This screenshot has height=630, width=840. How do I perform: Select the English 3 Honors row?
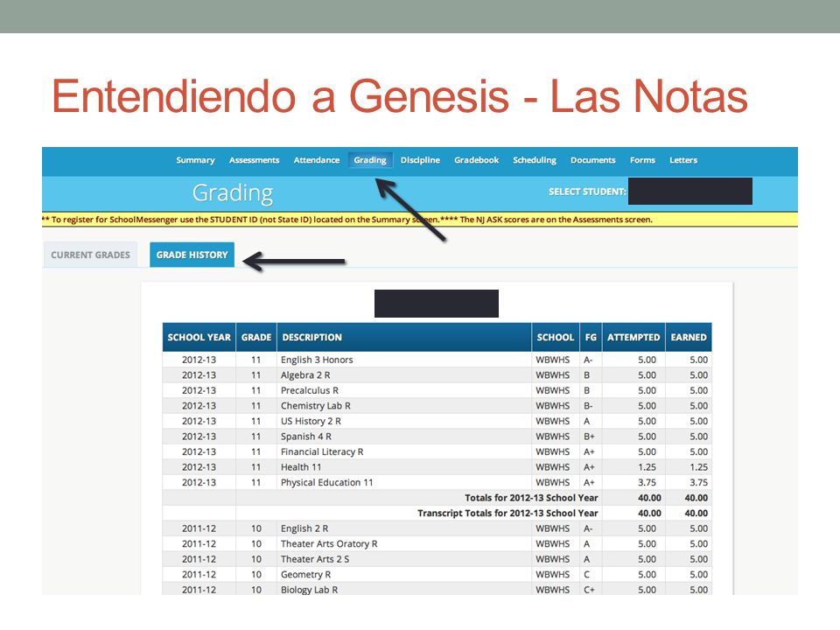(437, 360)
